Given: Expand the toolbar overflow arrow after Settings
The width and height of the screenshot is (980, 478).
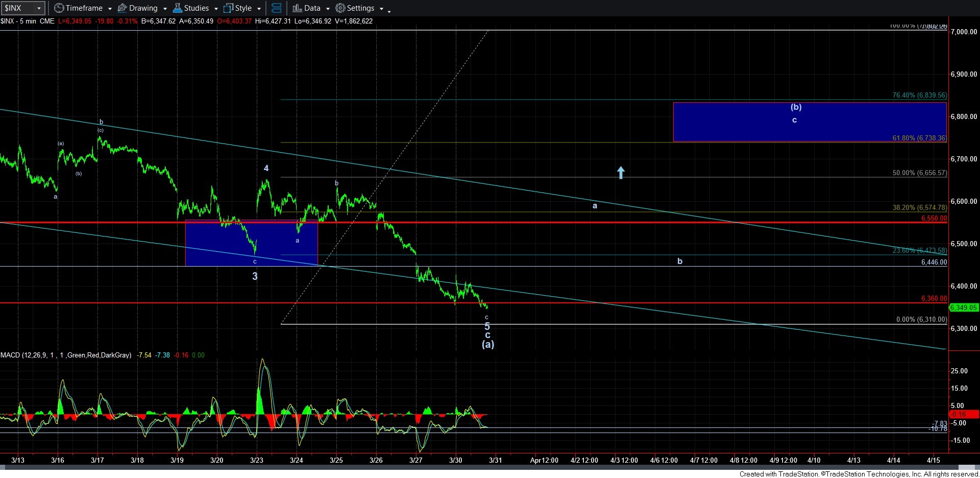Looking at the screenshot, I should click(389, 10).
